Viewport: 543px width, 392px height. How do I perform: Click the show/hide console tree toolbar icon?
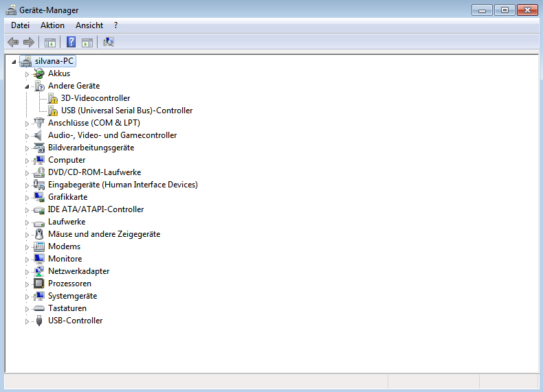[50, 43]
